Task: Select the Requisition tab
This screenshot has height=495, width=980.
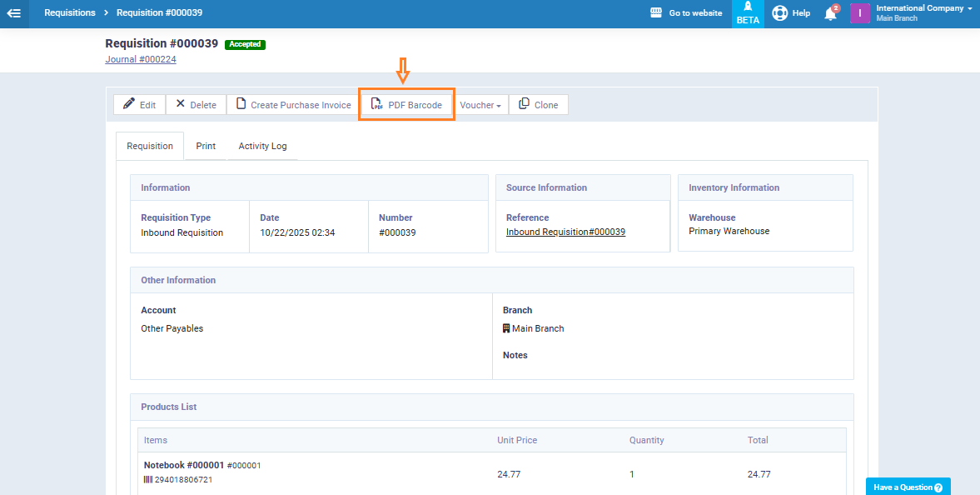Action: [150, 146]
